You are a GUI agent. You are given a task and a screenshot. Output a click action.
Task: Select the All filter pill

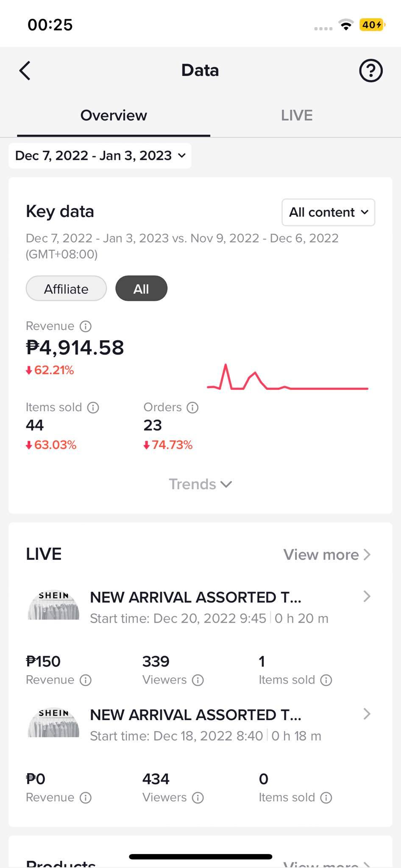click(141, 289)
